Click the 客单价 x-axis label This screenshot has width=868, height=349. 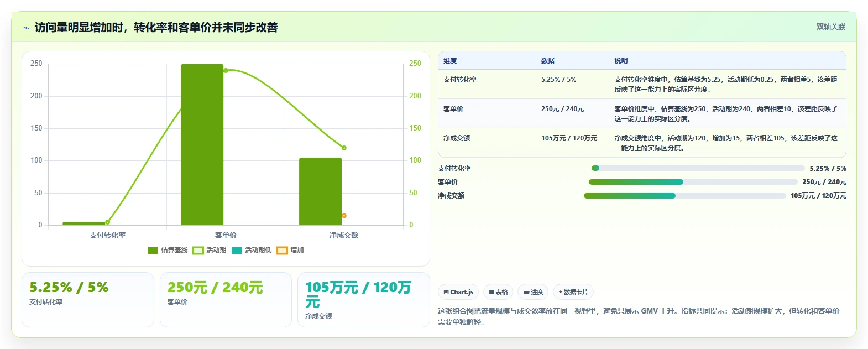tap(226, 235)
